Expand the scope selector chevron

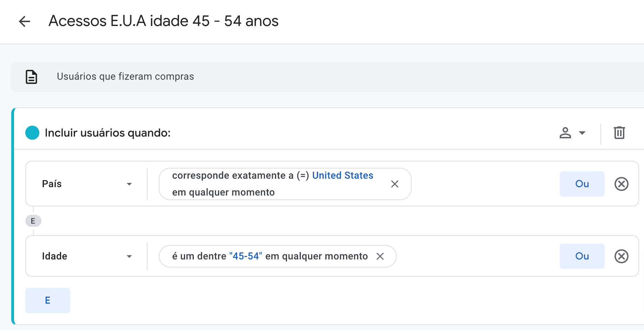pos(582,133)
